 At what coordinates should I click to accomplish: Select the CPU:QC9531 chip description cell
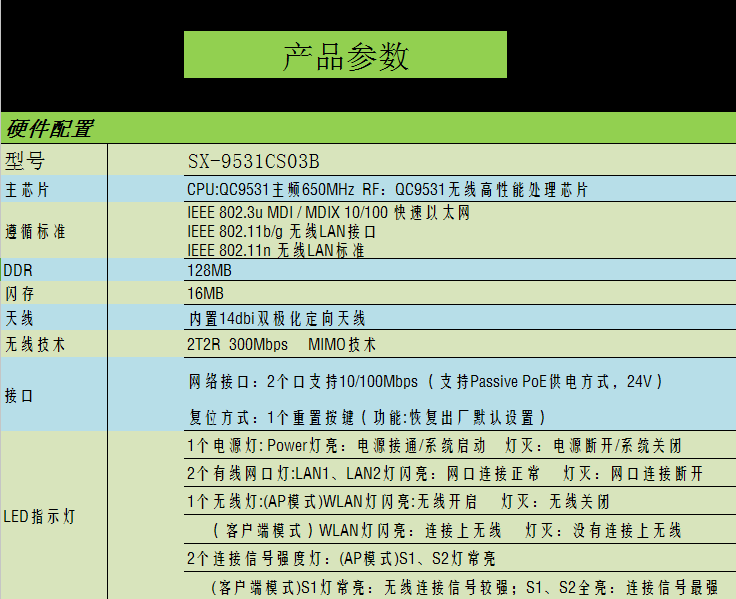pos(387,190)
